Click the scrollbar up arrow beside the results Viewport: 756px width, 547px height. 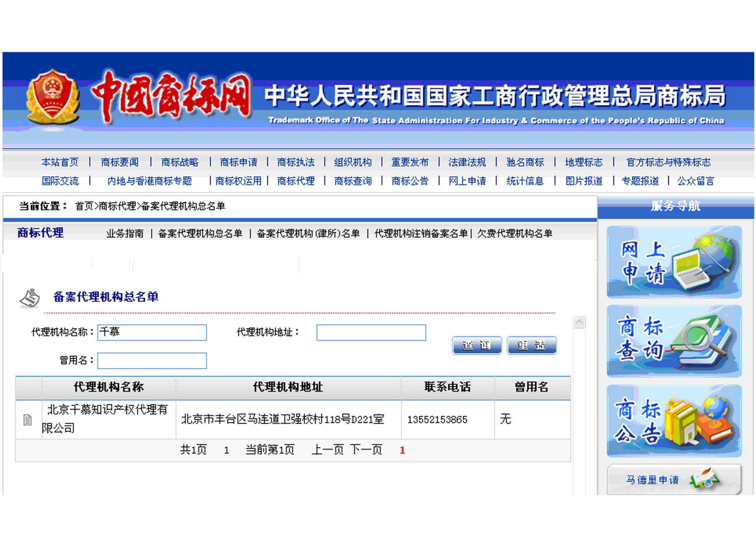(579, 321)
